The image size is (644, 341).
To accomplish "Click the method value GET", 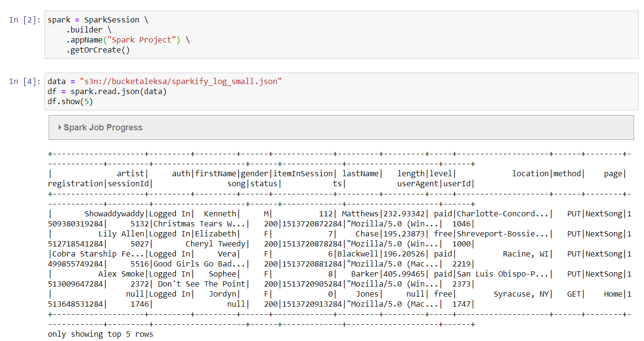I will coord(574,294).
